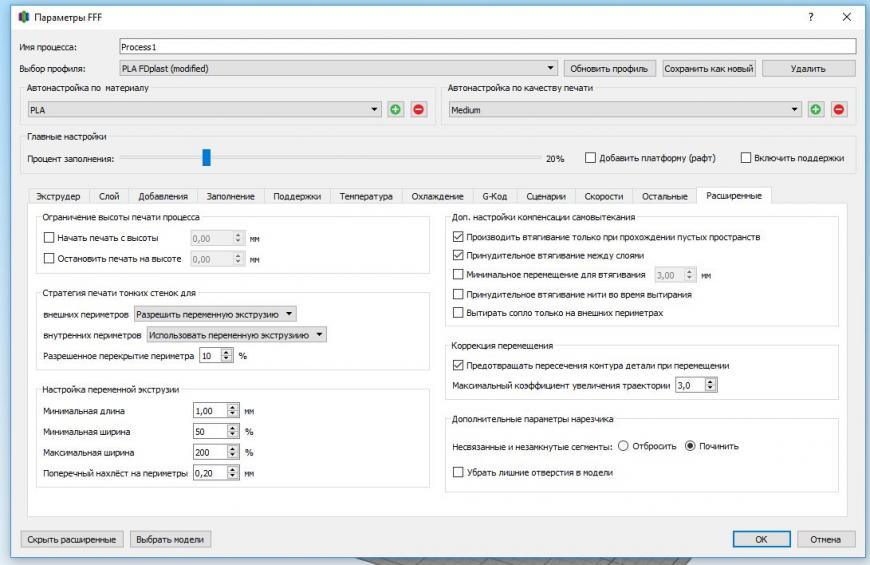Switch to the 'Поддержки' tab
870x565 pixels.
coord(297,196)
